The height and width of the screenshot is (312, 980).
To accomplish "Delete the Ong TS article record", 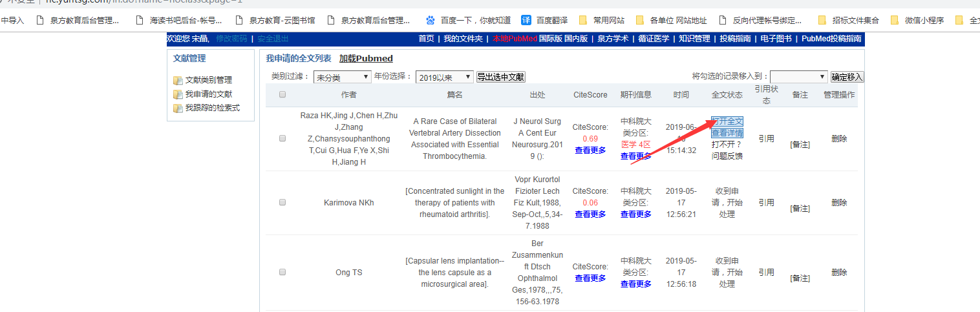I will click(x=839, y=273).
